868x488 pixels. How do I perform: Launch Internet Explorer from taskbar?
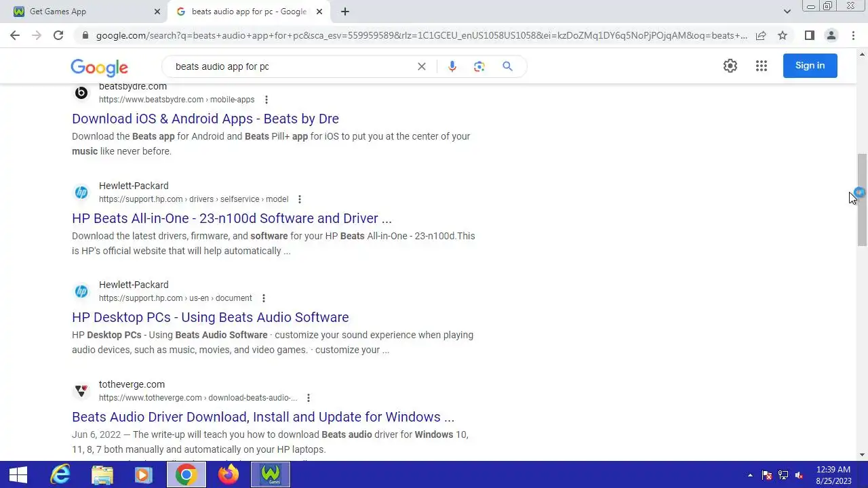point(60,475)
